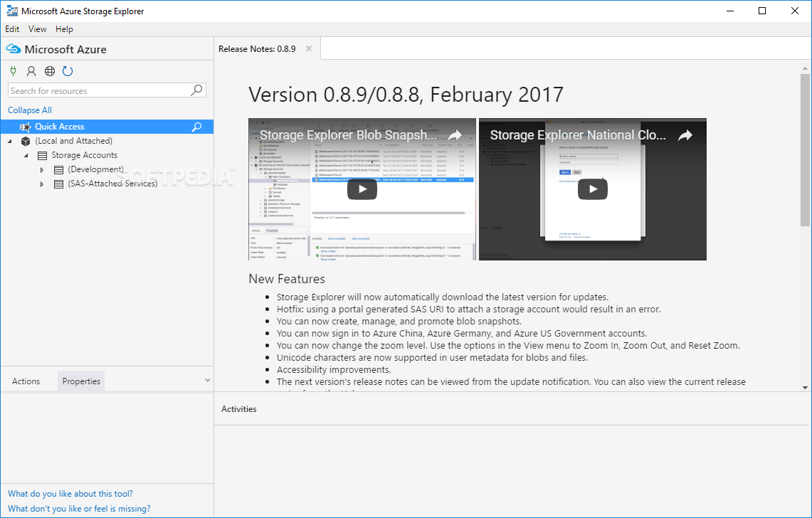
Task: Expand the (Development) node
Action: pos(42,169)
